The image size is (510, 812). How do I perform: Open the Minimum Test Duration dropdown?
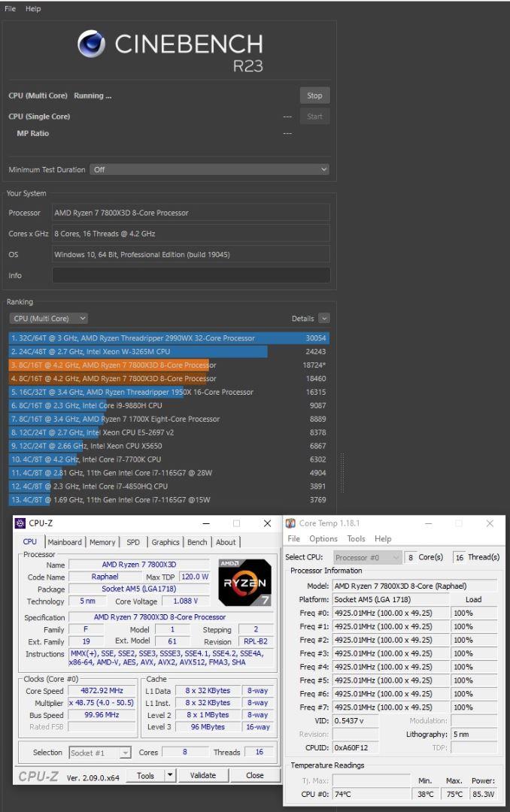coord(209,170)
